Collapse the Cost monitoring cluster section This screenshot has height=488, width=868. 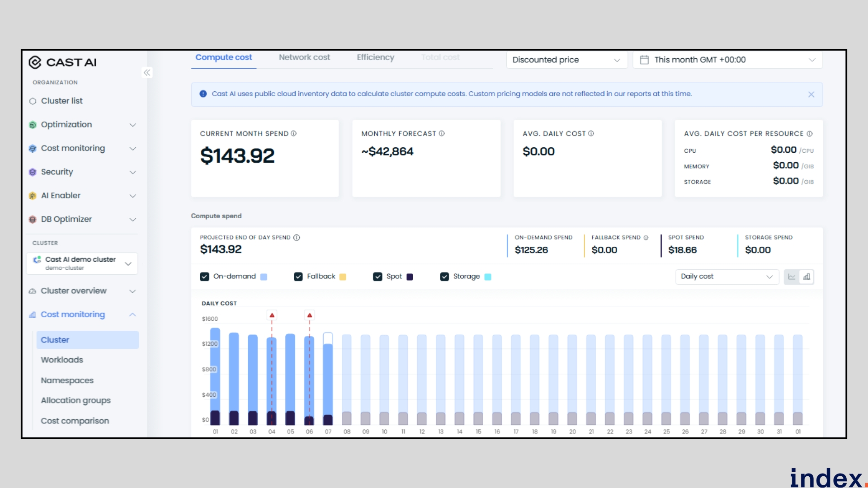(x=132, y=314)
